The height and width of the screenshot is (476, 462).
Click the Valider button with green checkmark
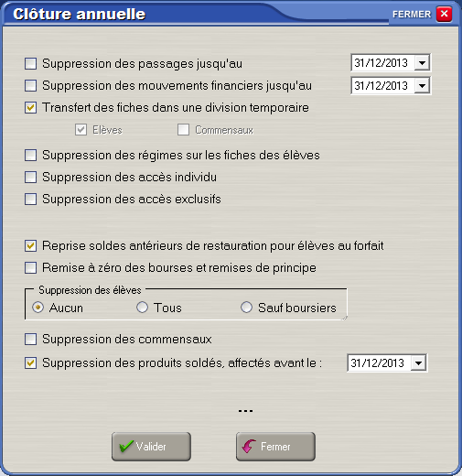151,447
